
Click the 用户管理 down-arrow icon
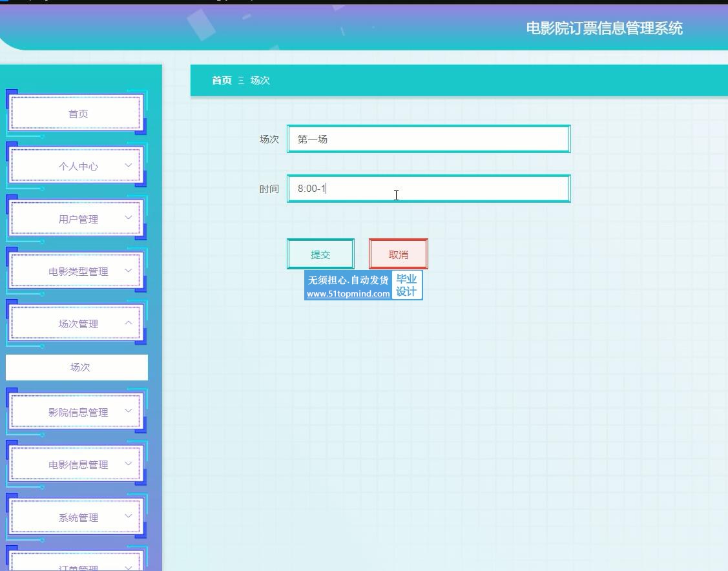(128, 218)
